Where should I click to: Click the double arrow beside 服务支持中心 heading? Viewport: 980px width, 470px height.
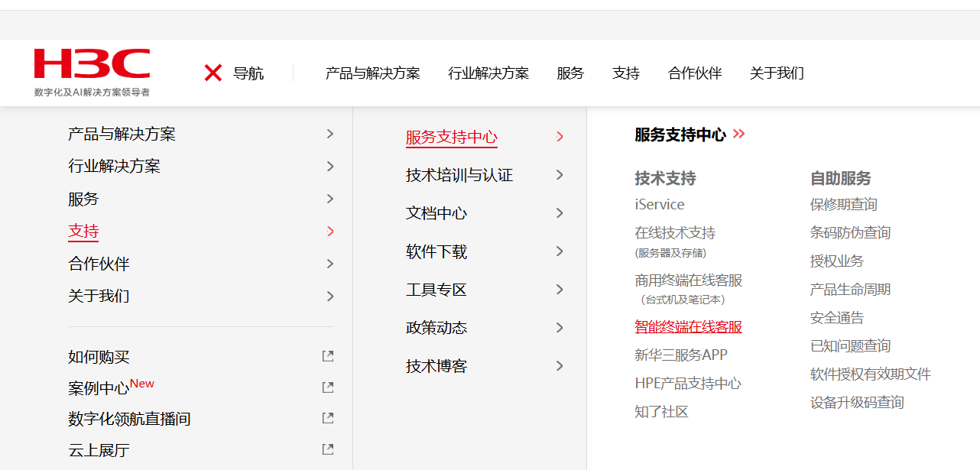738,135
